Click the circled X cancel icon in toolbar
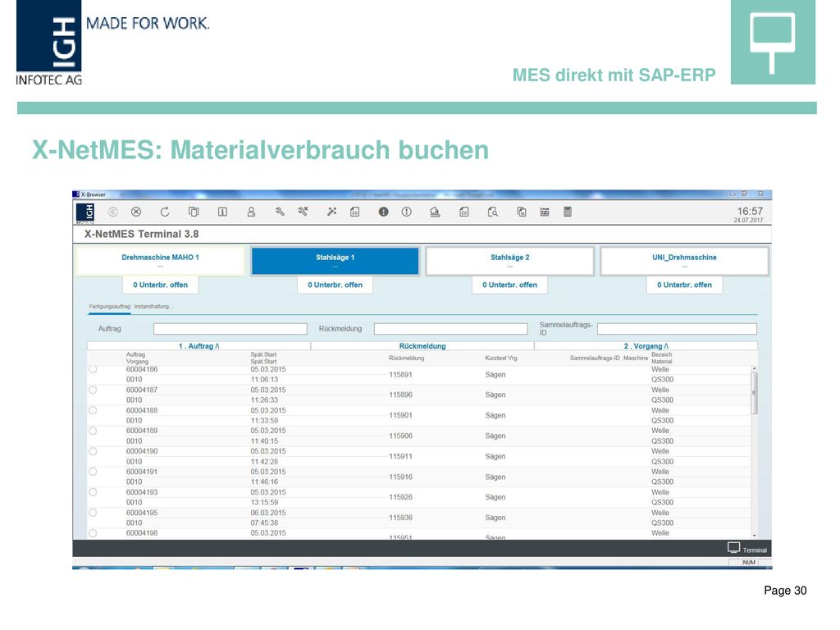This screenshot has height=630, width=840. tap(137, 212)
